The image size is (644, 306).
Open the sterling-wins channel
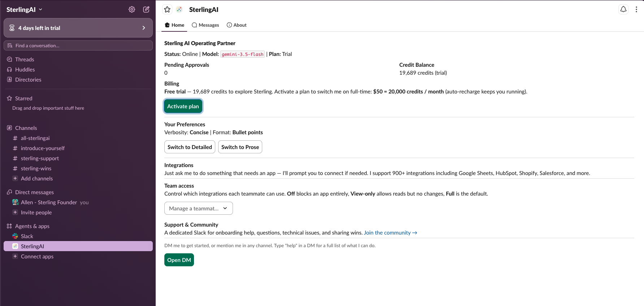[x=36, y=168]
